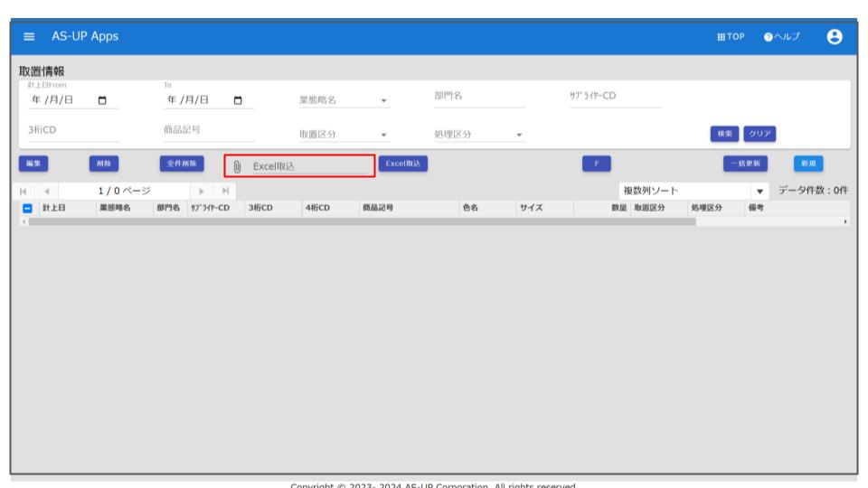Click the paperclip attach file icon
The image size is (868, 488).
(237, 166)
